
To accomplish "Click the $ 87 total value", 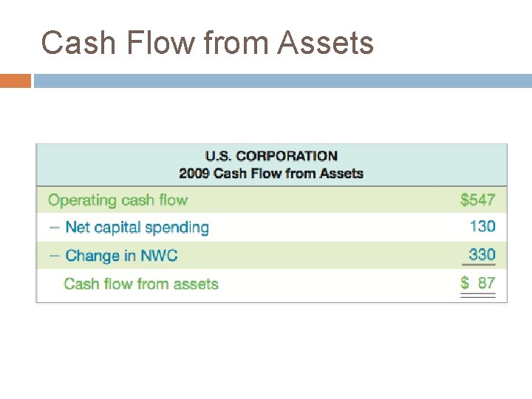I will [x=478, y=282].
